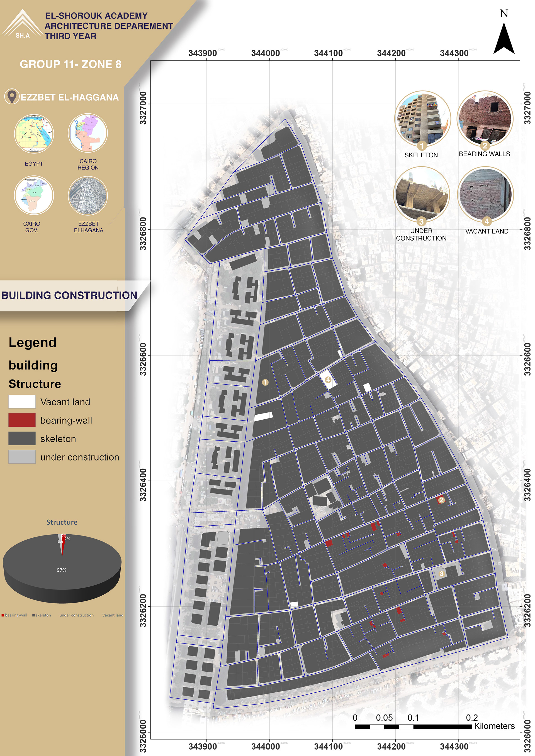Click the Under Construction photo circle
The image size is (535, 756).
(421, 194)
